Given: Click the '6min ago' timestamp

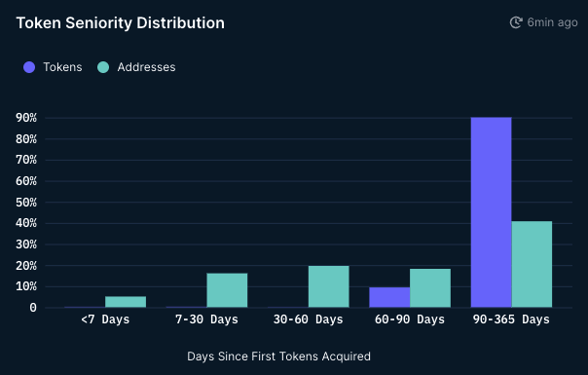Looking at the screenshot, I should coord(552,22).
